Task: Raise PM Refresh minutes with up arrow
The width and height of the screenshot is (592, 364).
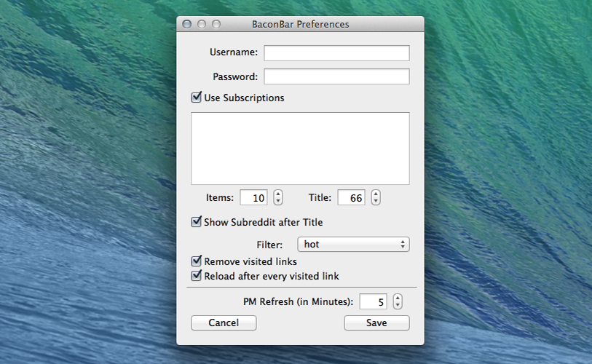Action: (397, 298)
